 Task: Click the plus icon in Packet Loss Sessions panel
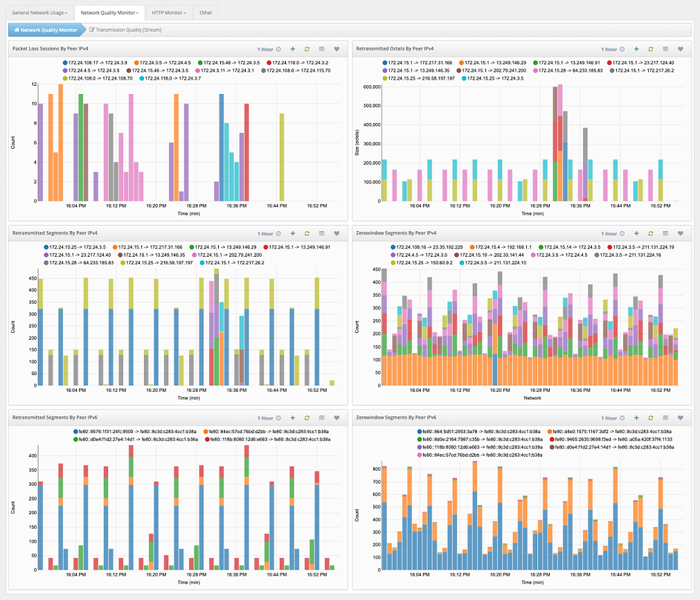(x=293, y=49)
